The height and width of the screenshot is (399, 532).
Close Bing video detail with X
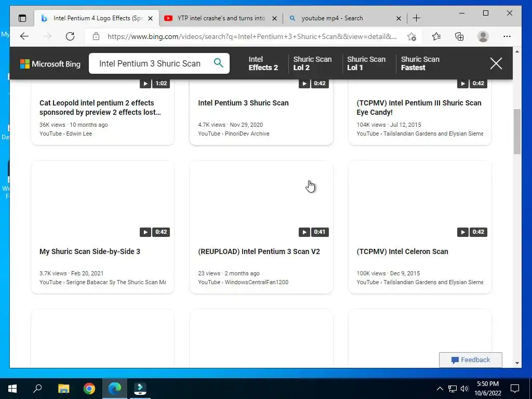point(496,63)
